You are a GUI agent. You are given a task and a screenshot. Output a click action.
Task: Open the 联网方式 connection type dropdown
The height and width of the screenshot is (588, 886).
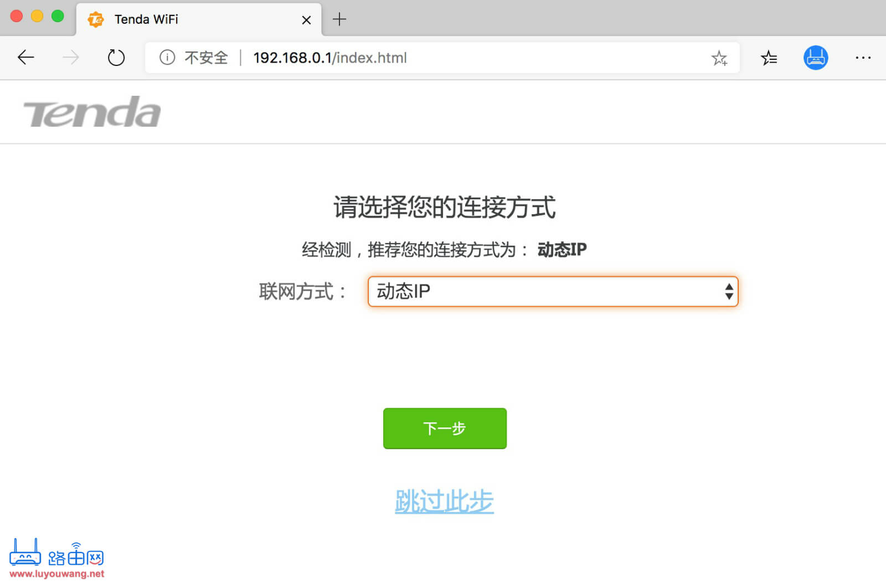553,291
